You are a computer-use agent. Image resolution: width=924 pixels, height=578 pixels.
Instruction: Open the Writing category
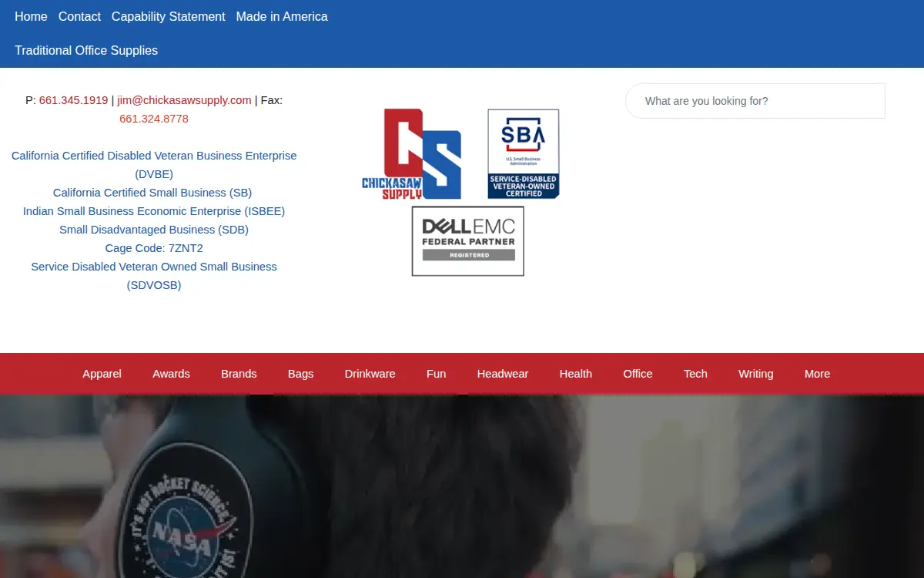(756, 374)
